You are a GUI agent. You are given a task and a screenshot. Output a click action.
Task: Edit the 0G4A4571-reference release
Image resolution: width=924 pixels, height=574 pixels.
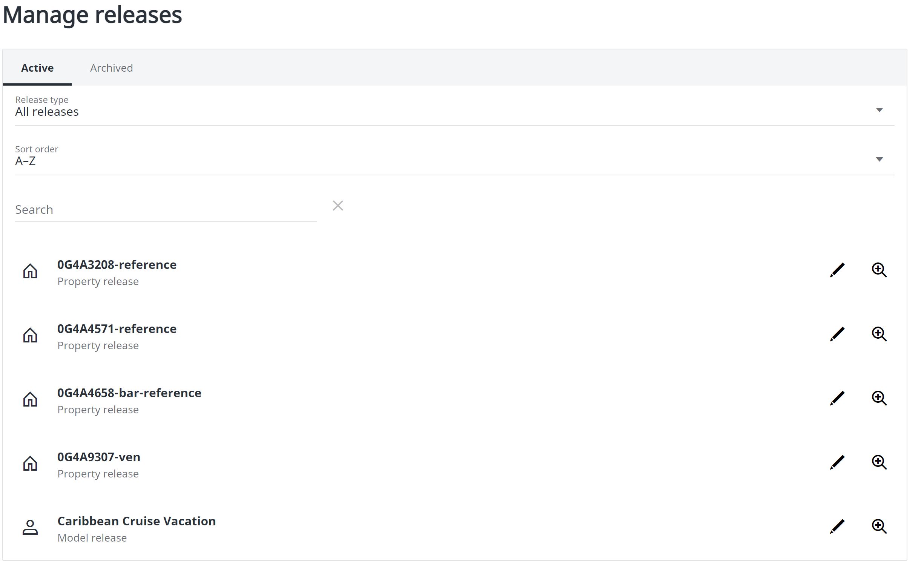pyautogui.click(x=837, y=334)
